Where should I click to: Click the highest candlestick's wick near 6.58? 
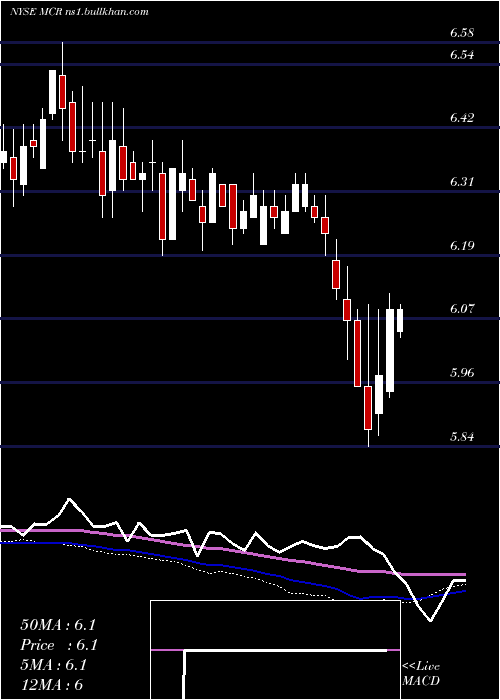click(x=62, y=58)
